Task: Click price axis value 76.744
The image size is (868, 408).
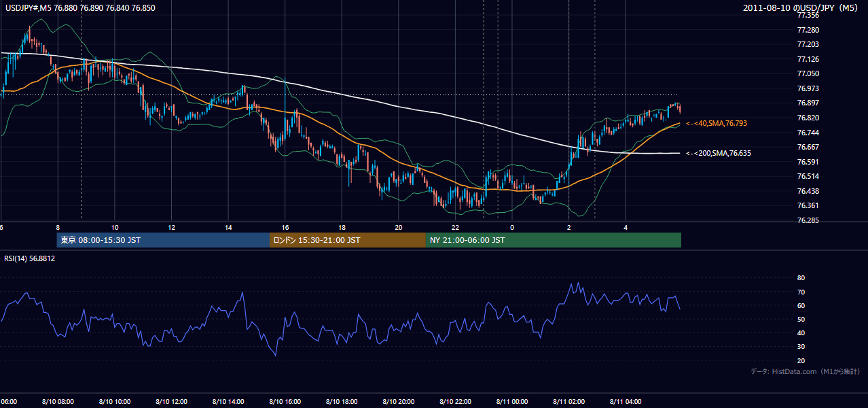Action: click(808, 133)
